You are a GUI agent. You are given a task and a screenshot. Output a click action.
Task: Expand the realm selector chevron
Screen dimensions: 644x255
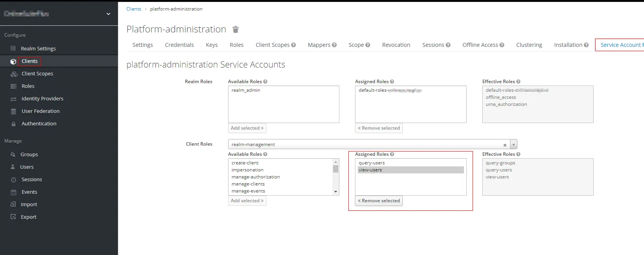(108, 14)
